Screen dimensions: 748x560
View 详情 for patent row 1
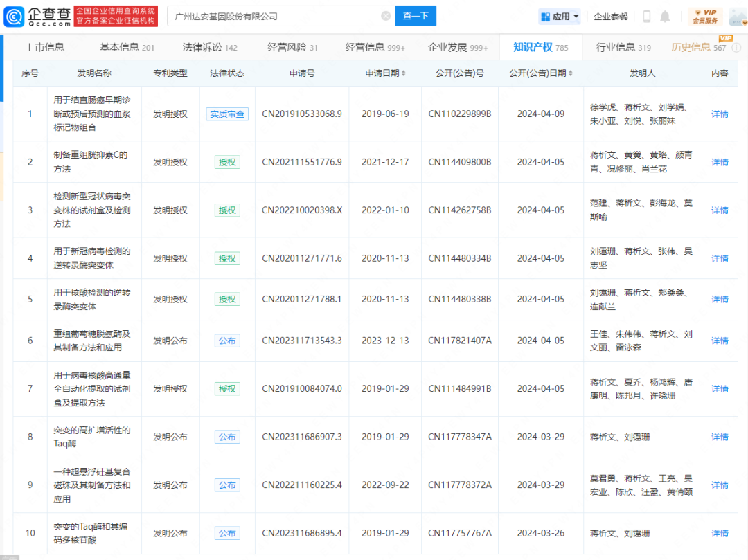(x=720, y=114)
